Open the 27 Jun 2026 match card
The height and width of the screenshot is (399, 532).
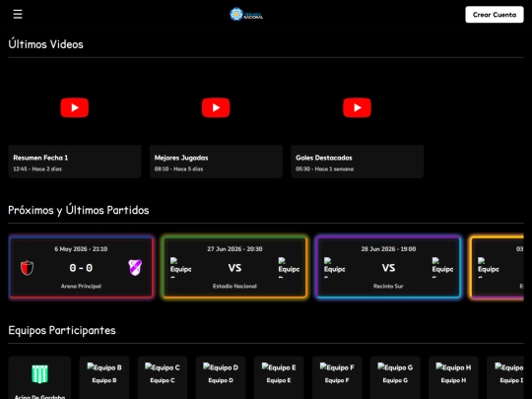(234, 267)
